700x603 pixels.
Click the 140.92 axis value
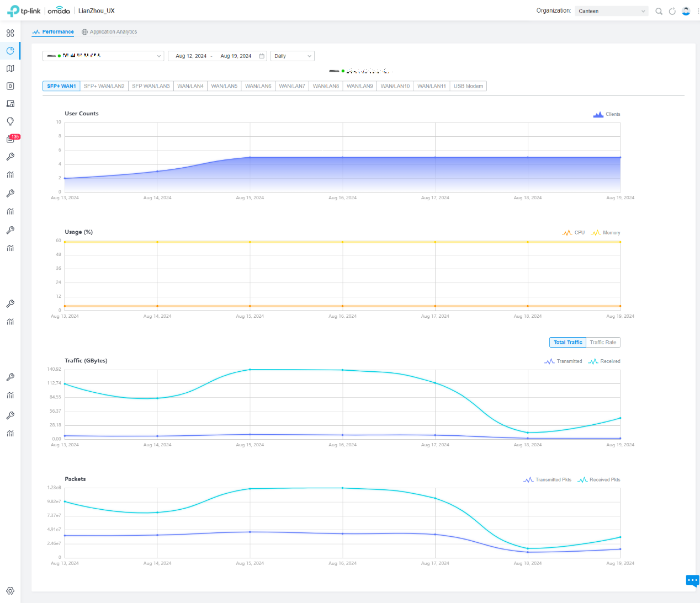point(54,369)
